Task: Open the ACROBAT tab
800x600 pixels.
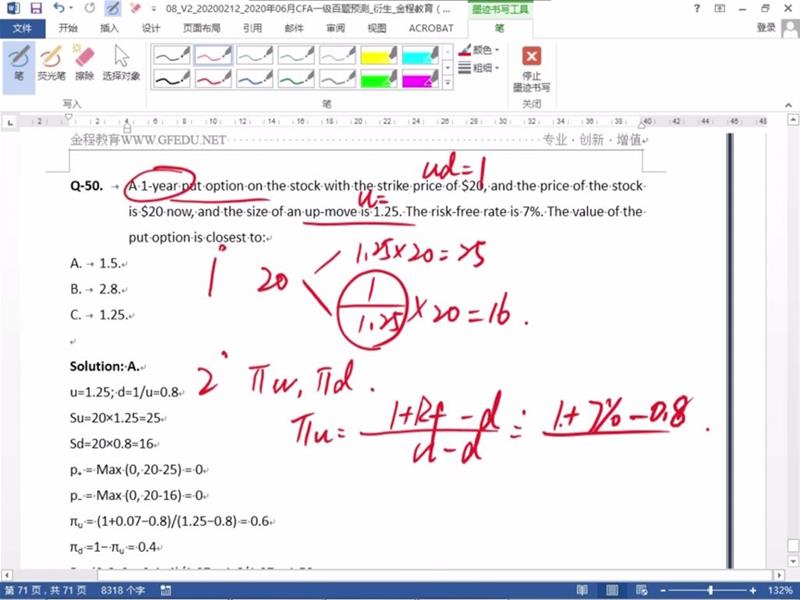Action: (431, 28)
